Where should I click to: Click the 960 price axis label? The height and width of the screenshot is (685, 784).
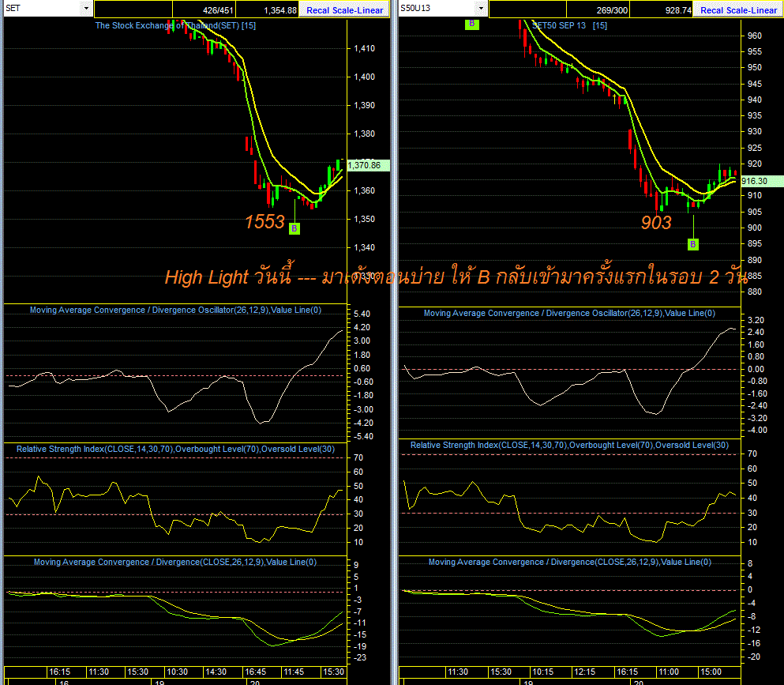[x=755, y=36]
